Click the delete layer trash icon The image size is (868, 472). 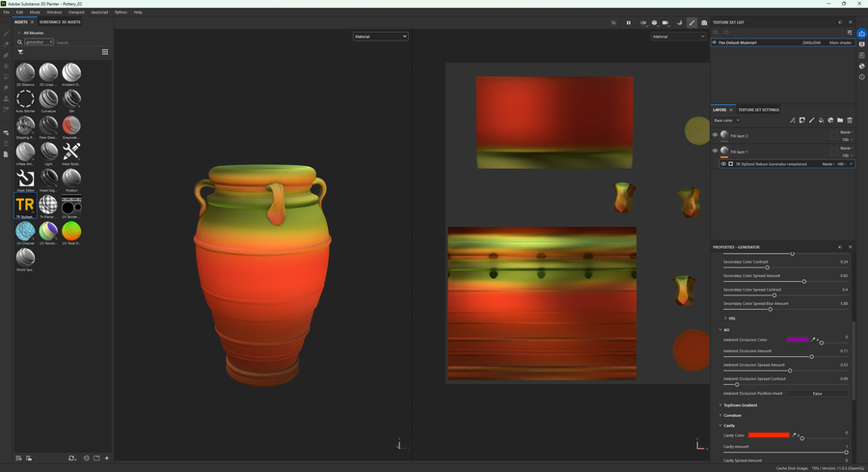pyautogui.click(x=850, y=121)
